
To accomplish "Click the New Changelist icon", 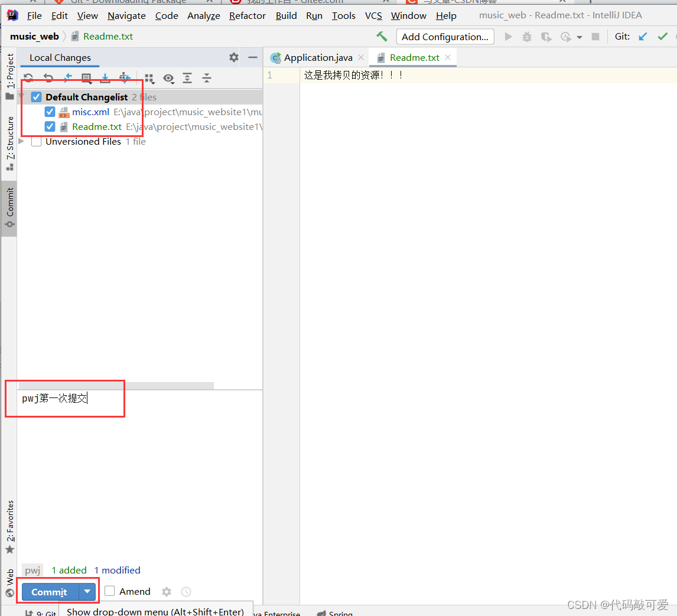I will pos(86,78).
